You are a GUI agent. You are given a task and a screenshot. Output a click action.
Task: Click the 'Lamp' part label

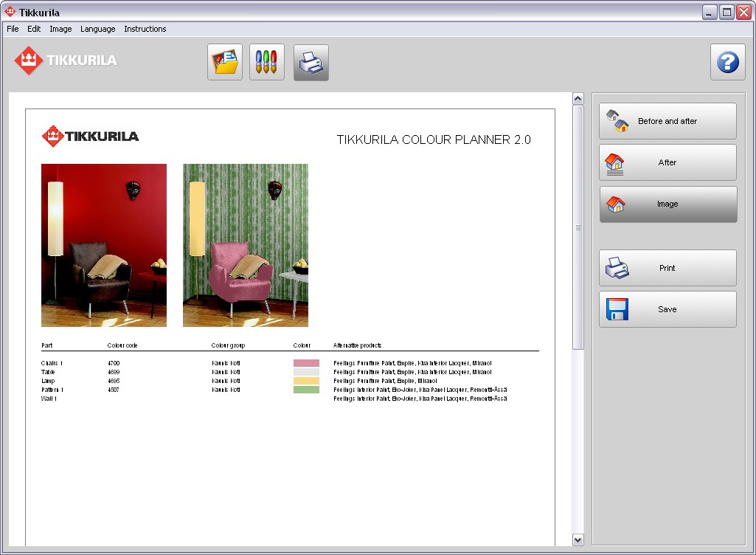pos(48,381)
